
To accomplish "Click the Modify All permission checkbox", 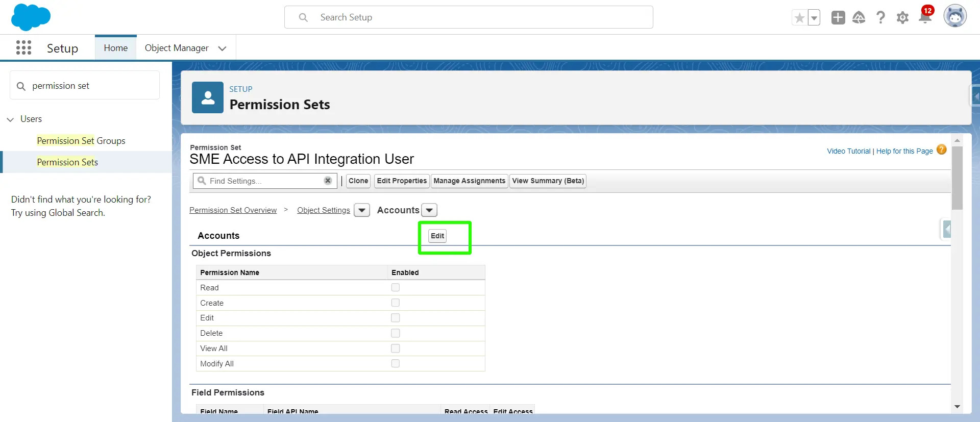I will (395, 364).
